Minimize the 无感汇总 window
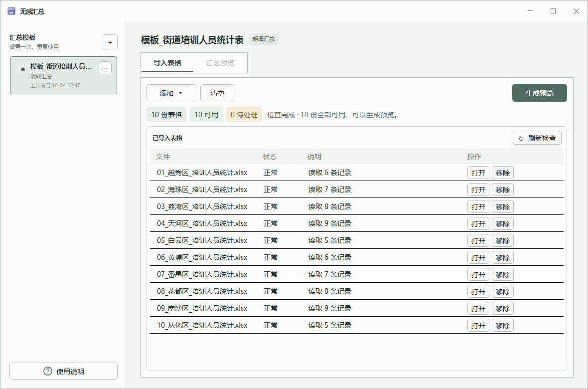This screenshot has height=389, width=588. [x=530, y=11]
